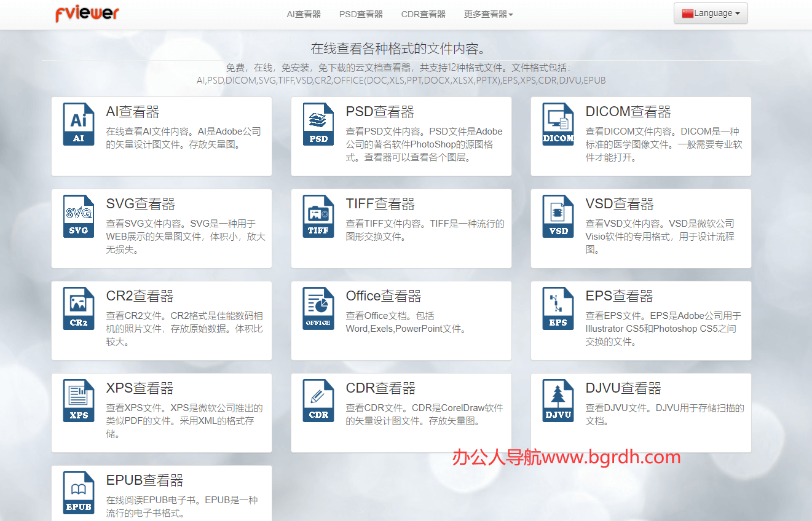Viewport: 812px width, 521px height.
Task: Select the DICOM file type icon
Action: click(558, 124)
